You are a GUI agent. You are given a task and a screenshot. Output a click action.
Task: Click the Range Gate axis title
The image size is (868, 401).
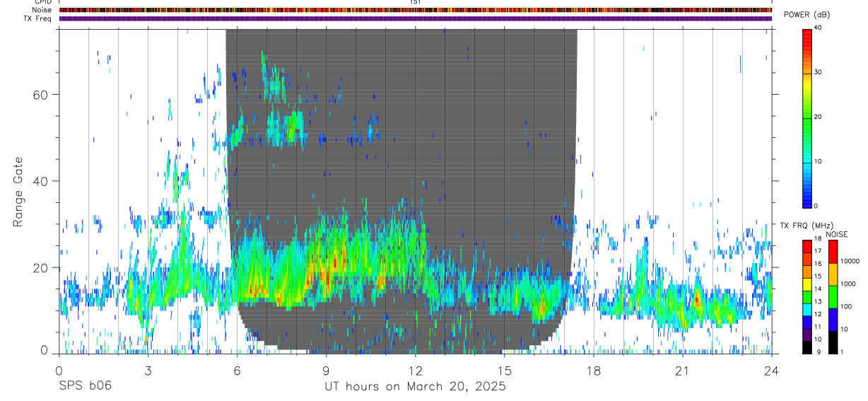click(x=18, y=191)
